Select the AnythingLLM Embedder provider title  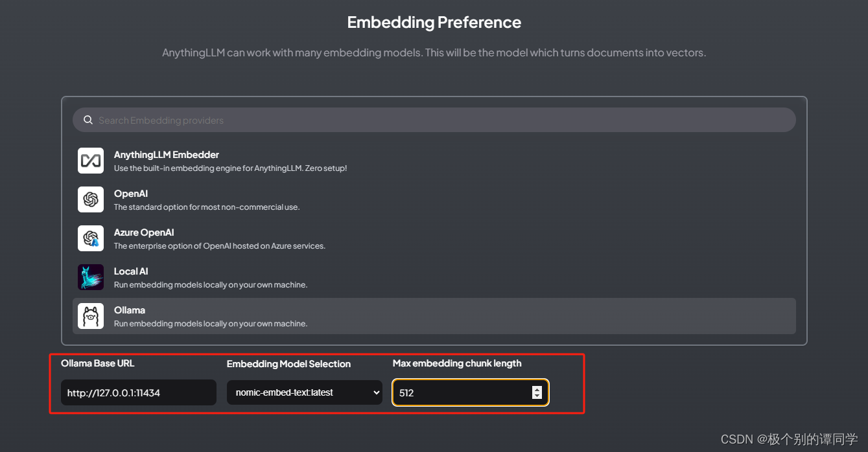coord(167,155)
